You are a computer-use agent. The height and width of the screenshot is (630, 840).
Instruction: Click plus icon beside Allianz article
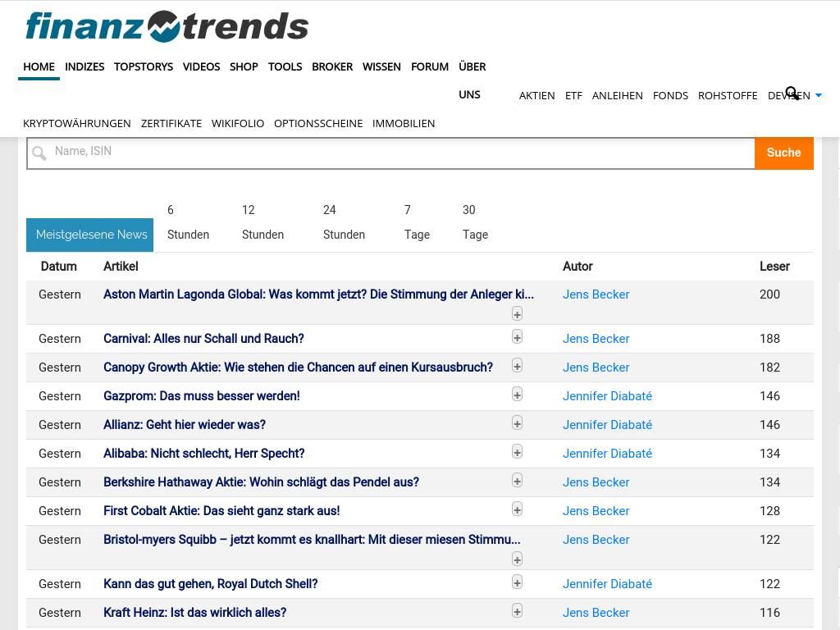(x=517, y=423)
